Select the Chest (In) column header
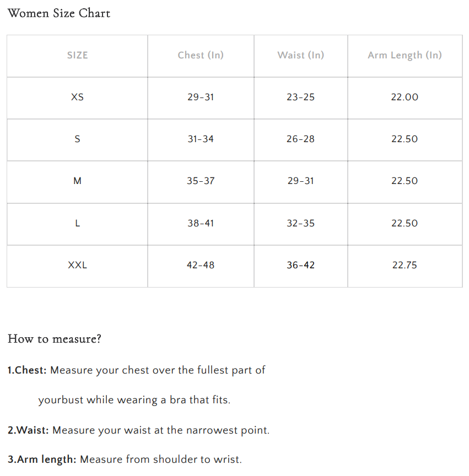 point(201,55)
